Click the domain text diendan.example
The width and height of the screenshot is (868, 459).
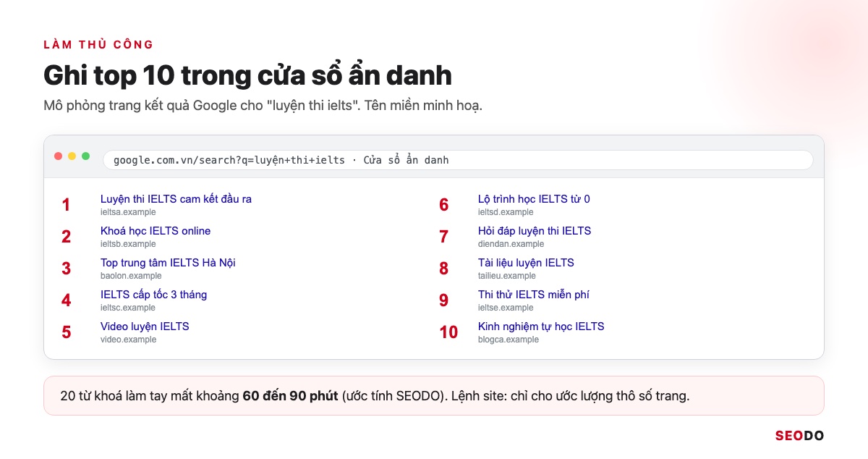point(511,244)
